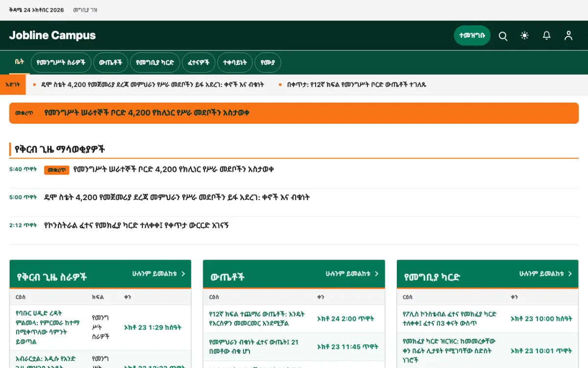Click ሁሉንም ይመልከቱ in the ውጤቶች card

(352, 274)
